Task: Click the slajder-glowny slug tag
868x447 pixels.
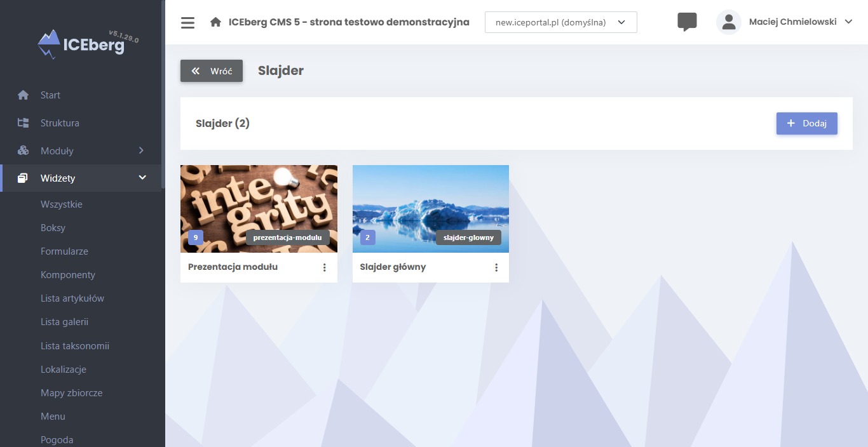Action: (468, 237)
